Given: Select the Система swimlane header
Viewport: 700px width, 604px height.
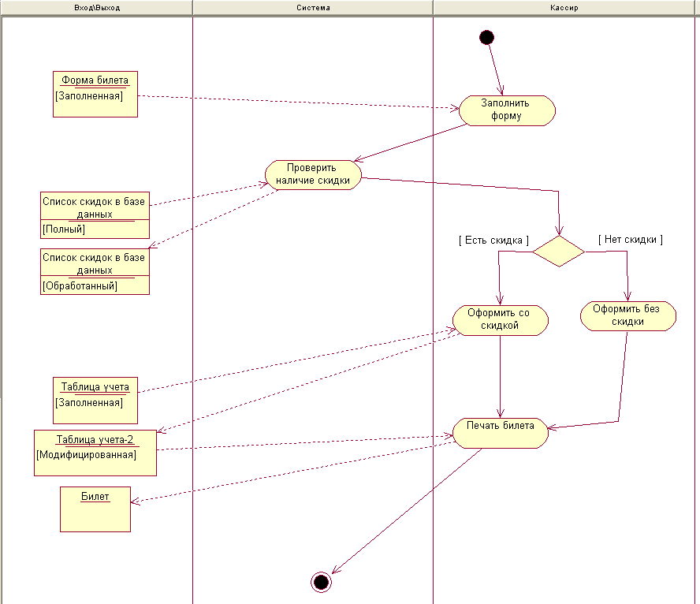Looking at the screenshot, I should tap(313, 8).
